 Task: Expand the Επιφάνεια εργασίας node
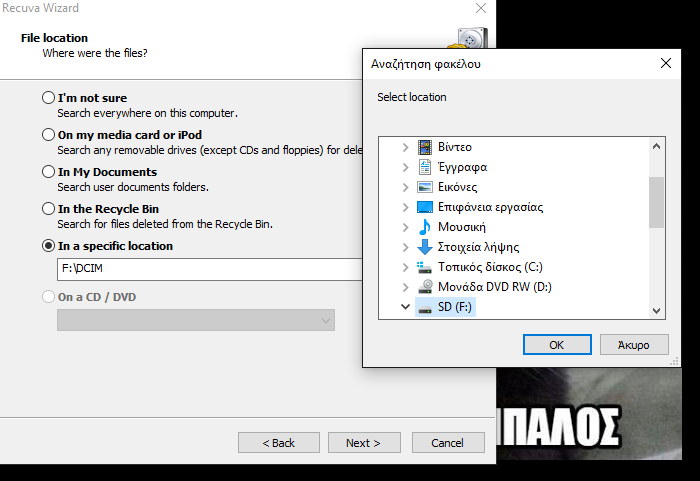coord(405,207)
